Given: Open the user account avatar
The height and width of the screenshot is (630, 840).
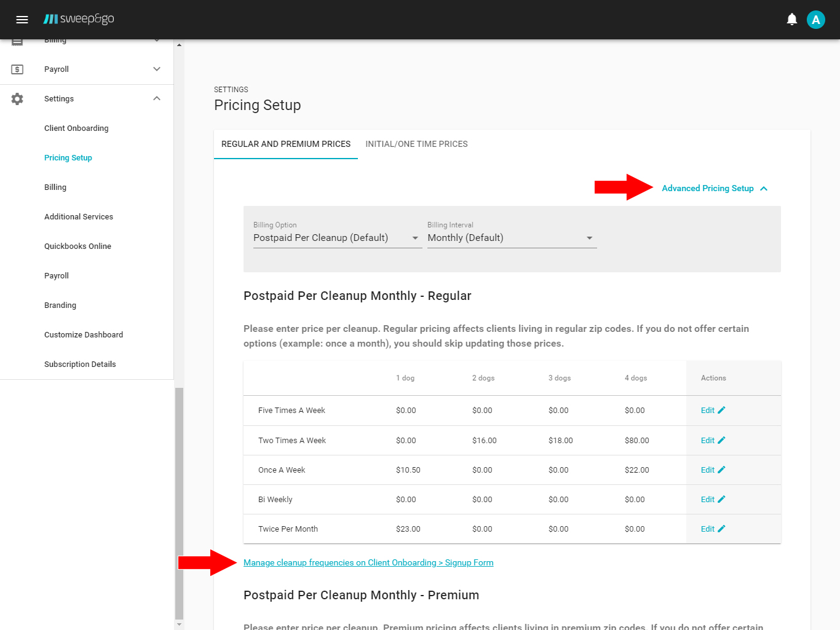Looking at the screenshot, I should click(x=815, y=20).
